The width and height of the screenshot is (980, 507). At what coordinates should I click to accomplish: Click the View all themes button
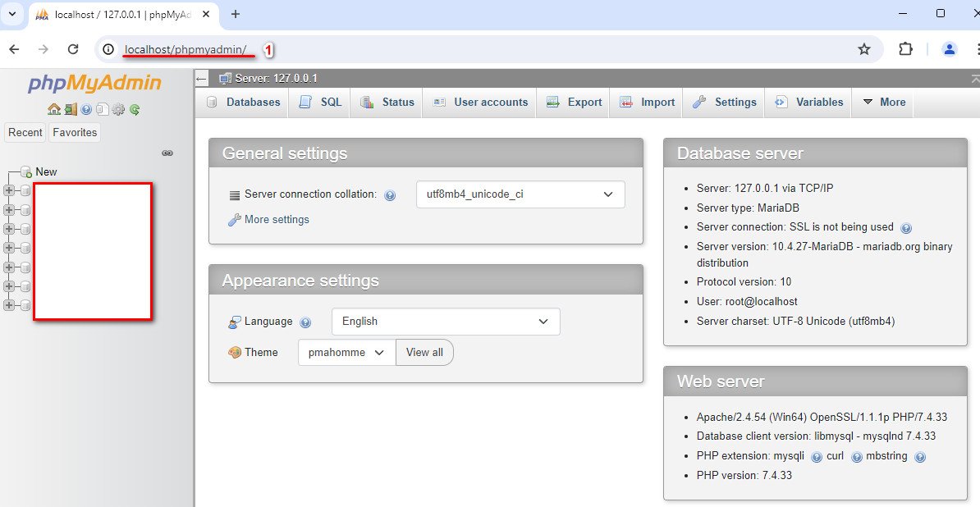point(424,352)
